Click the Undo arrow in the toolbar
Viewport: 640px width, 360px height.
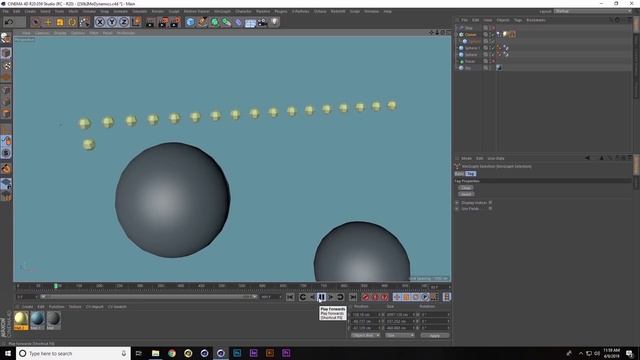click(9, 22)
